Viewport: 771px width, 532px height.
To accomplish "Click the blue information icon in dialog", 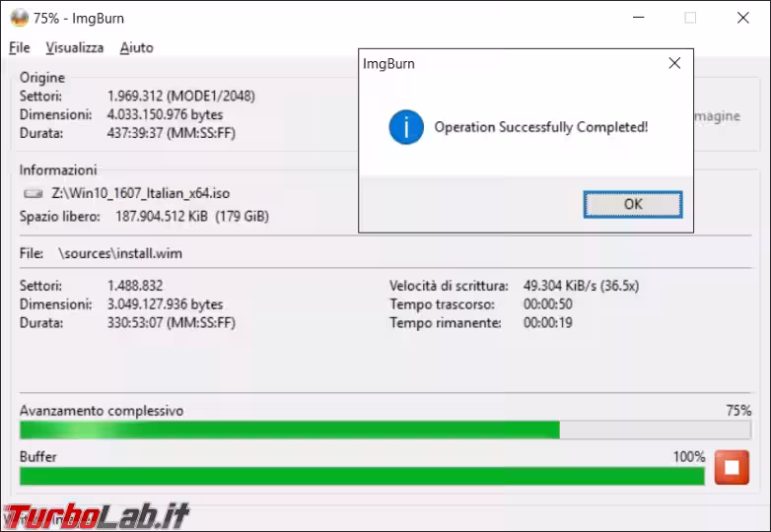I will (406, 127).
